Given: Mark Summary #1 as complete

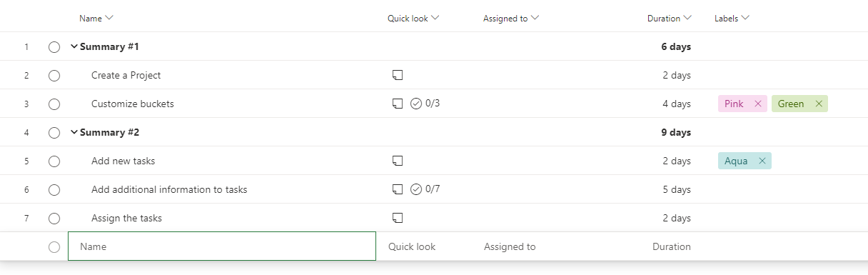Looking at the screenshot, I should 54,46.
